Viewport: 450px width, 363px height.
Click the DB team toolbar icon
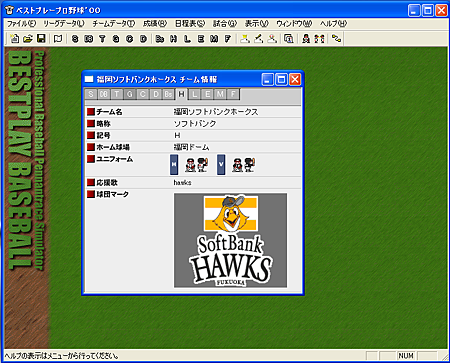[89, 39]
